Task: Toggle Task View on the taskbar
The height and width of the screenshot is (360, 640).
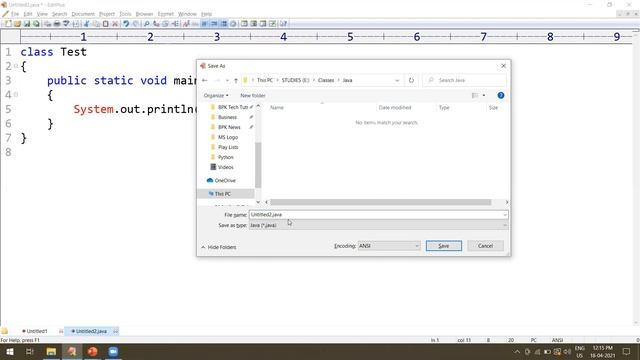Action: pos(29,351)
